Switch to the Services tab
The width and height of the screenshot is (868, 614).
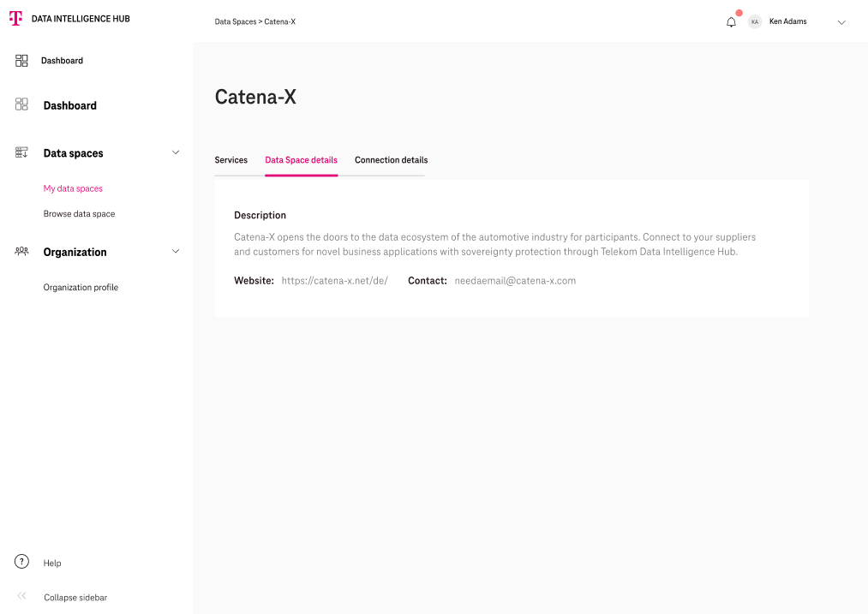(x=230, y=160)
